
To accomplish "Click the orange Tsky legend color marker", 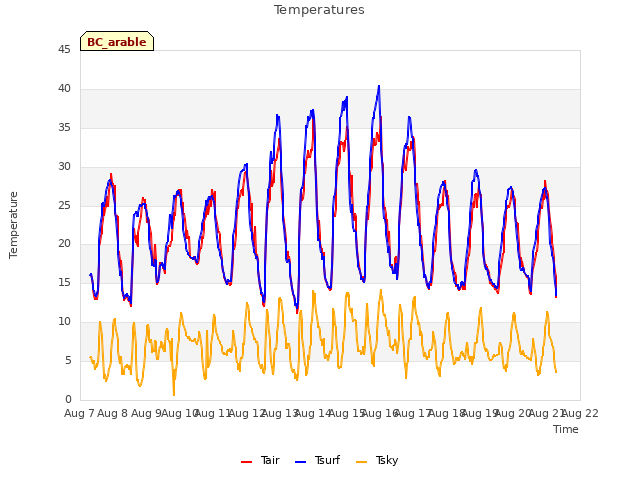I will click(x=362, y=462).
